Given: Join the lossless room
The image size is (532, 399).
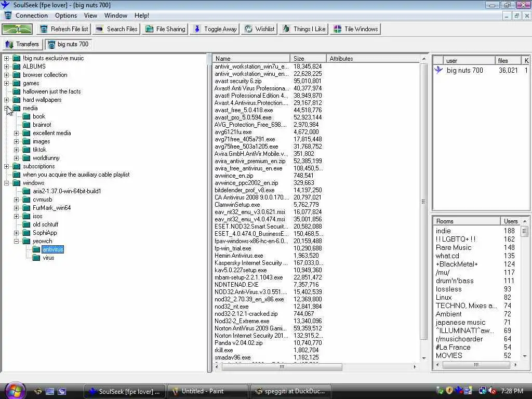Looking at the screenshot, I should [x=448, y=289].
